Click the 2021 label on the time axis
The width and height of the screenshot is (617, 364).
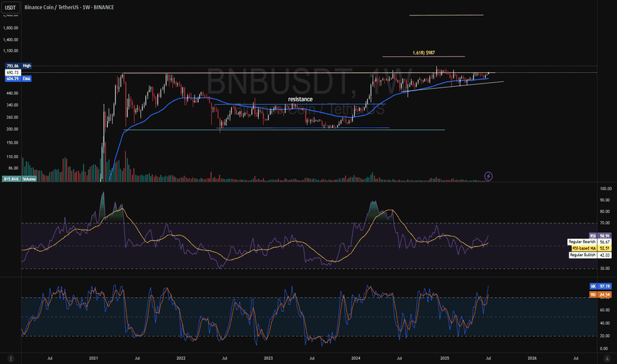93,358
